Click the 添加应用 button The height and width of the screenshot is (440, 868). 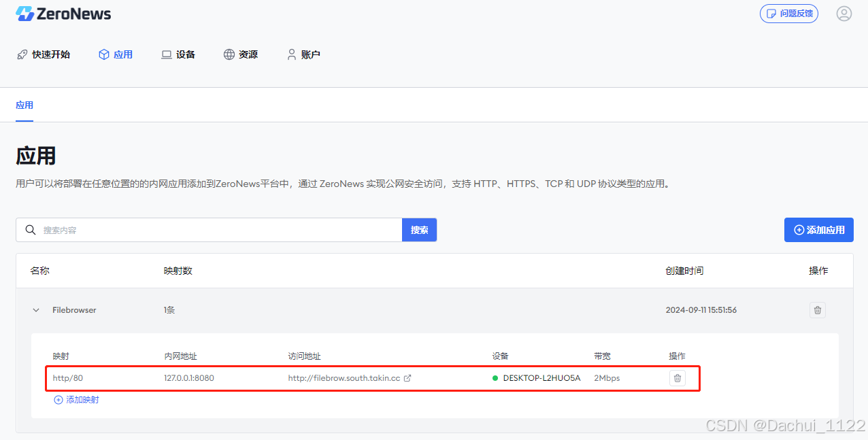(x=819, y=230)
